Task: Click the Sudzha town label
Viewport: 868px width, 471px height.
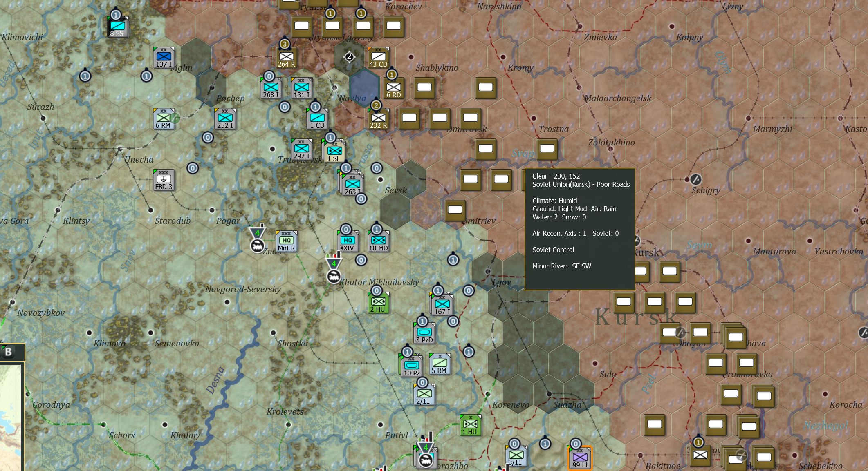Action: [567, 405]
